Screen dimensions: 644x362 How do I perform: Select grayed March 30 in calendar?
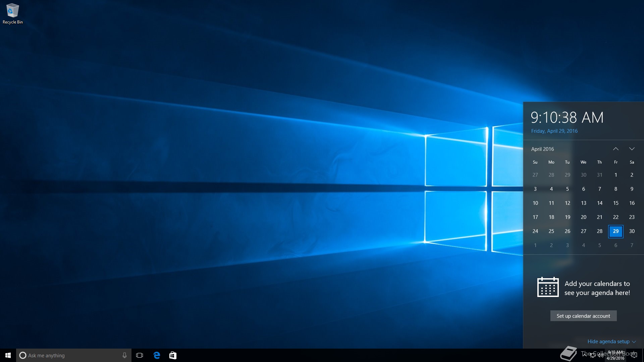pos(584,175)
